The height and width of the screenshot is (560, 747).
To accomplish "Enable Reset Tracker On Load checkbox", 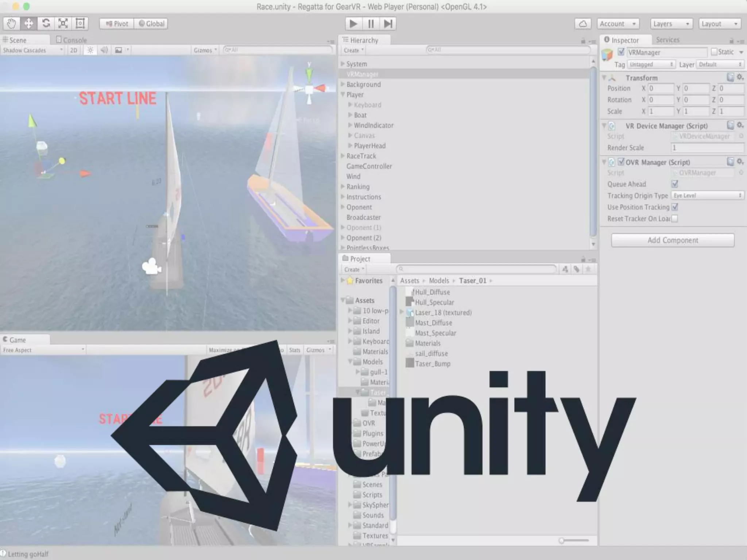I will pos(675,219).
